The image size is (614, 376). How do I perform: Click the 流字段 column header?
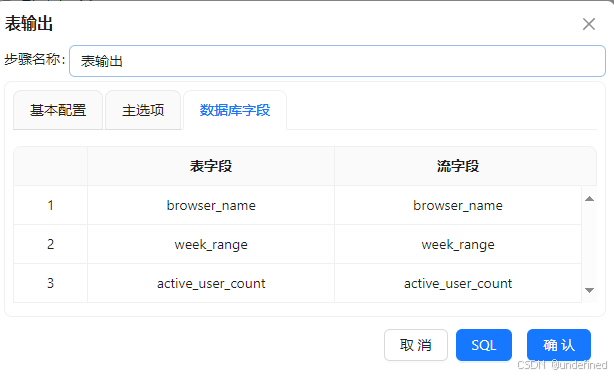(458, 166)
